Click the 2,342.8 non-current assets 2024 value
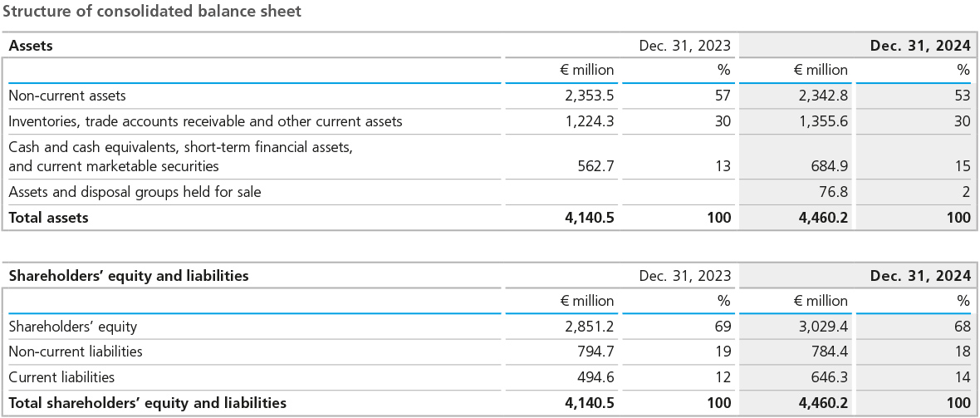Screen dimensions: 980x418 pos(823,96)
